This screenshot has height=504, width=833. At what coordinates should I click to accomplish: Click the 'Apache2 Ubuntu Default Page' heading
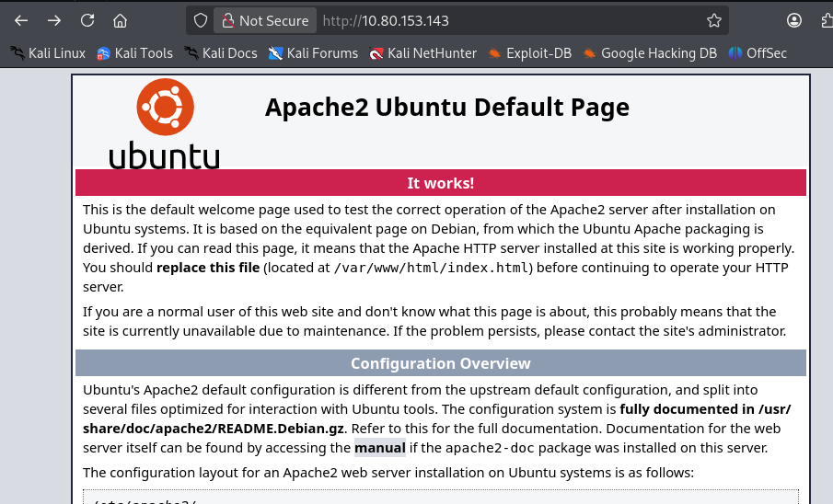click(x=446, y=108)
